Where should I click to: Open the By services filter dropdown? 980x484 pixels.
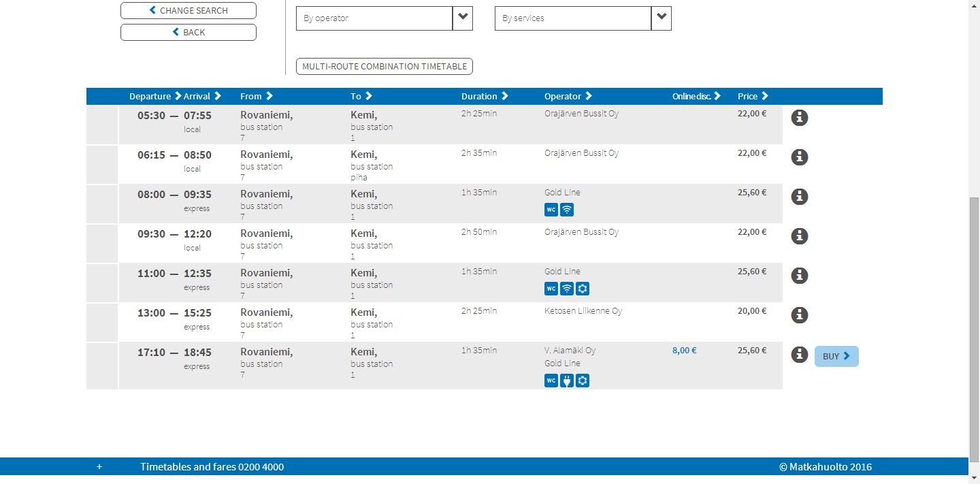pyautogui.click(x=583, y=18)
